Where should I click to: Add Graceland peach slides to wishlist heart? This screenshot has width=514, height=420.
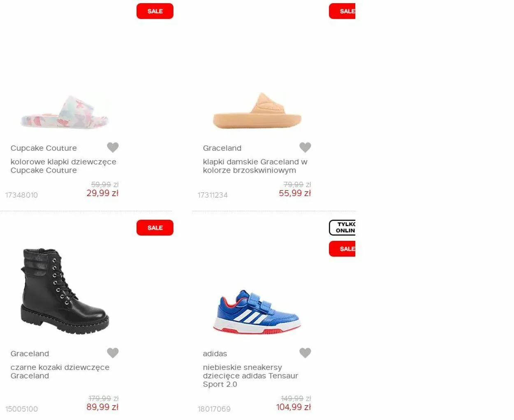pos(305,147)
